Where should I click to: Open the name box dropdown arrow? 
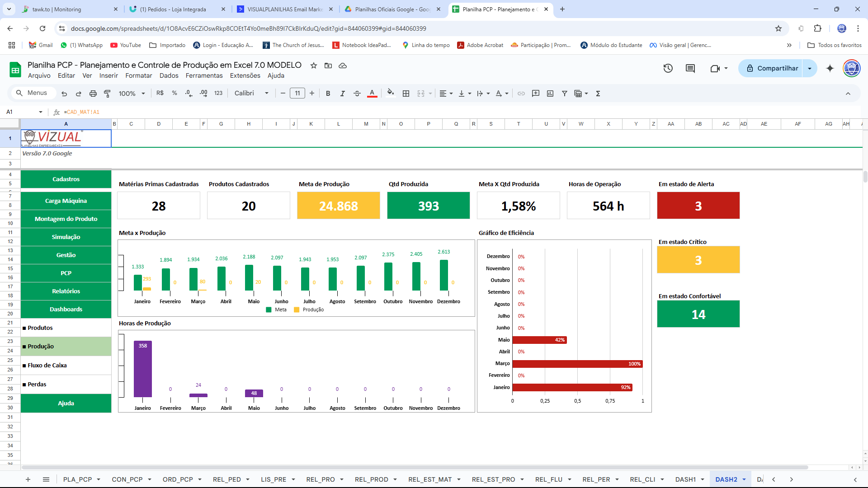[41, 112]
